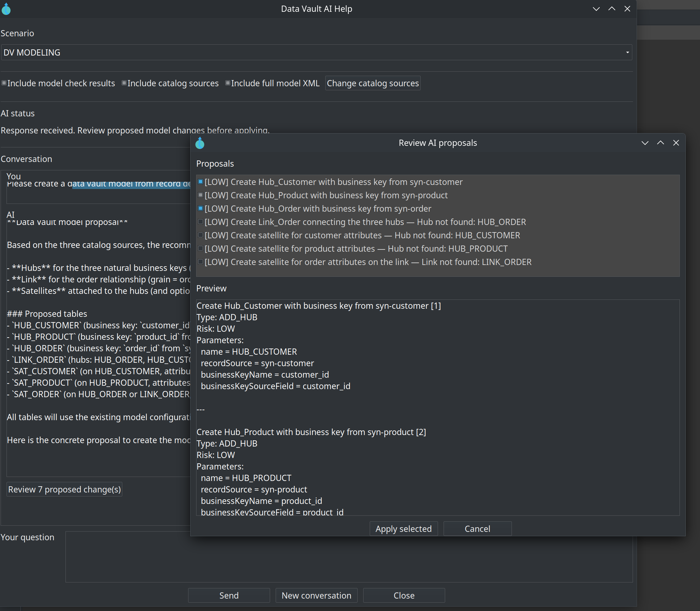The image size is (700, 611).
Task: Click the AI status response received message
Action: [x=135, y=130]
